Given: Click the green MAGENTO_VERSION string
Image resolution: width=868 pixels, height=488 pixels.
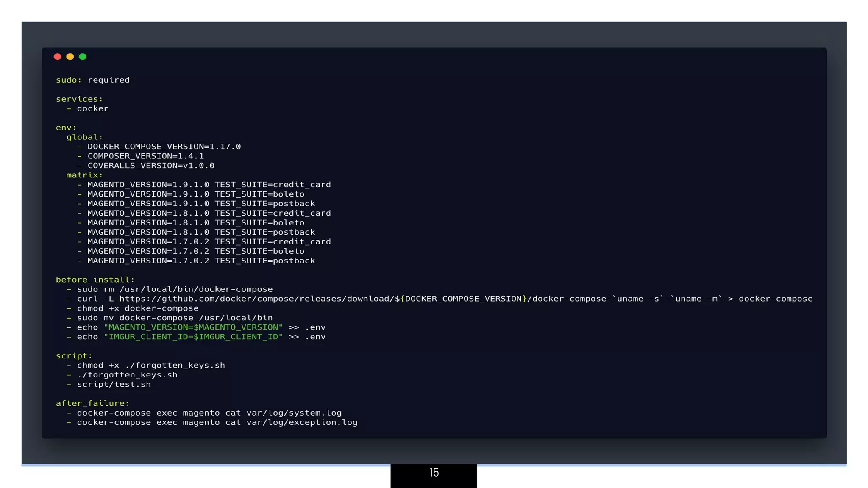Looking at the screenshot, I should (193, 327).
